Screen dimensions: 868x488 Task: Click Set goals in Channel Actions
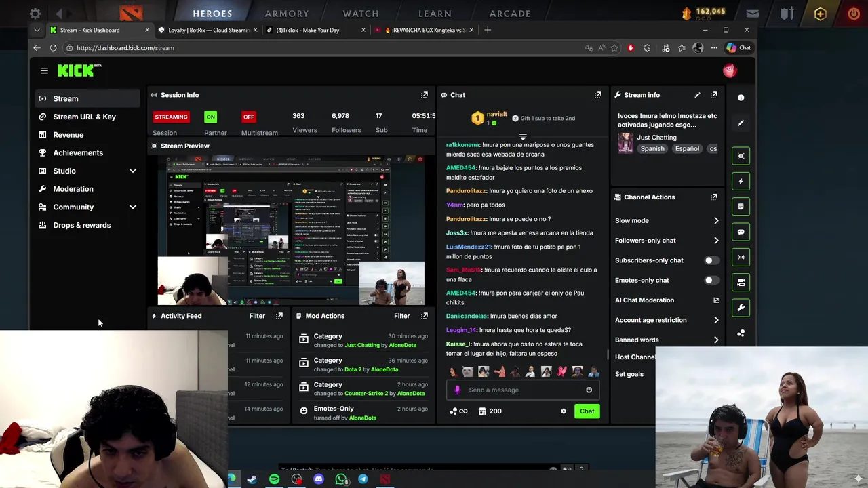[x=629, y=374]
